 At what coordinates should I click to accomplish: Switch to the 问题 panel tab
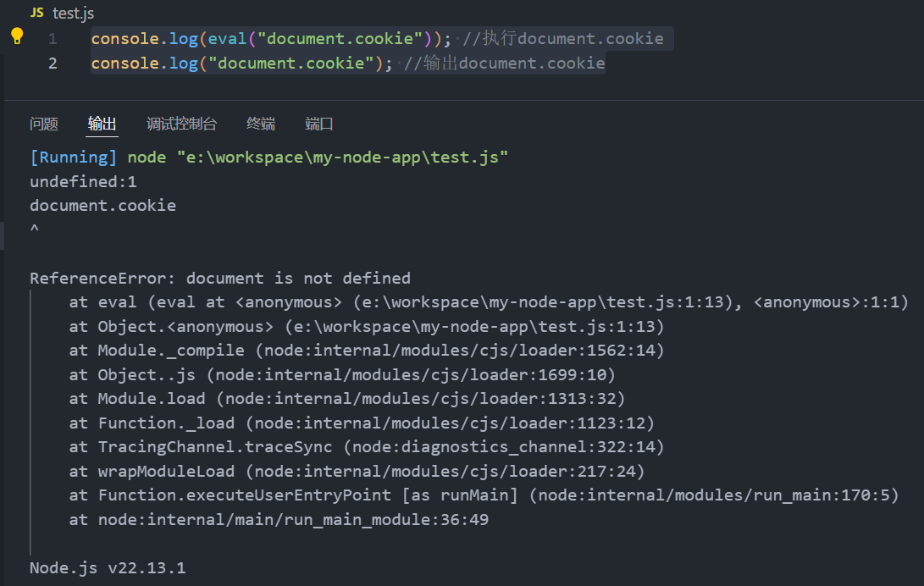pyautogui.click(x=44, y=124)
